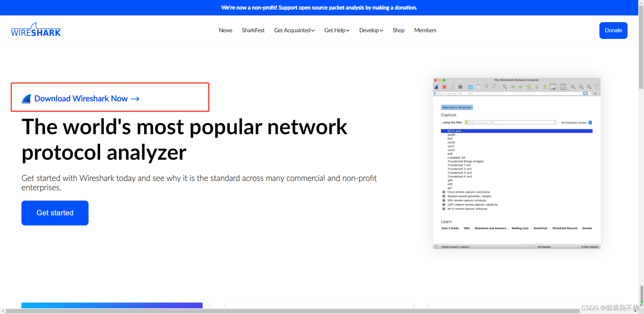The width and height of the screenshot is (644, 314).
Task: Click the zoom in magnifier in app screenshot
Action: [x=573, y=87]
